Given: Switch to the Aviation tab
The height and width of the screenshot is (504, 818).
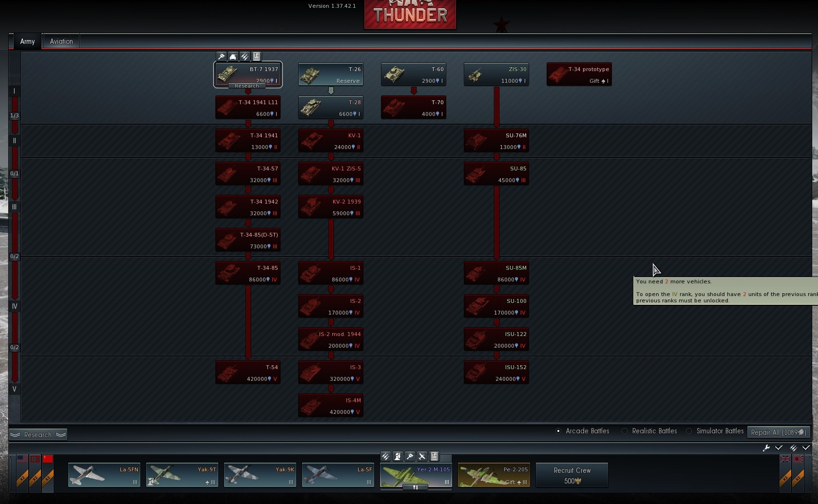Looking at the screenshot, I should click(61, 41).
